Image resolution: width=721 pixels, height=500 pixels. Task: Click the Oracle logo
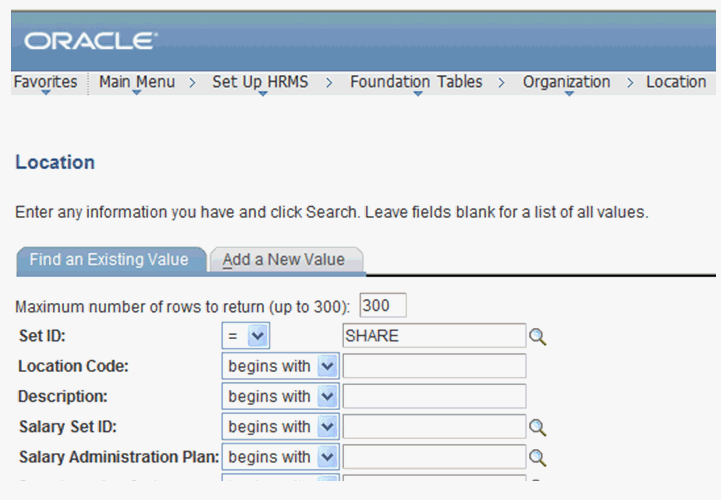(91, 41)
